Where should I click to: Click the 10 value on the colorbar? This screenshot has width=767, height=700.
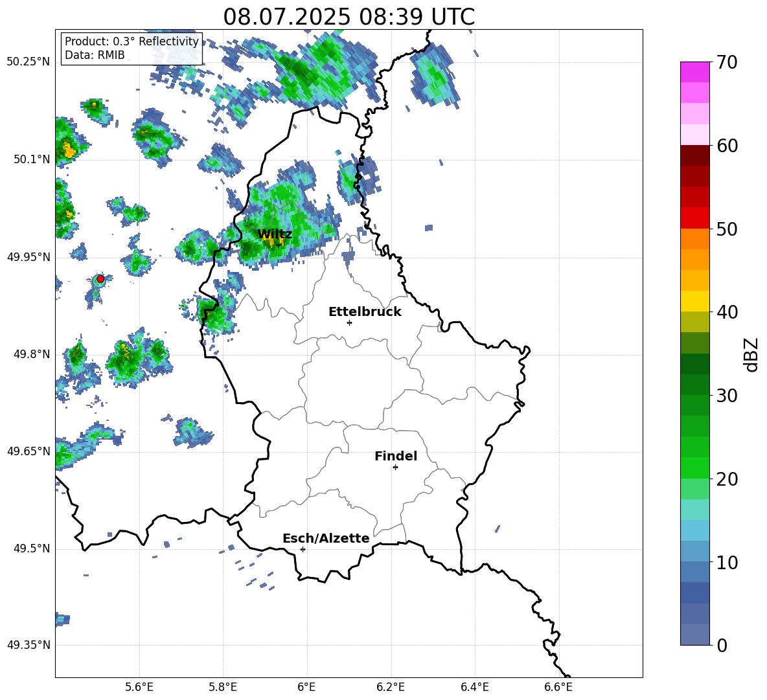(x=727, y=562)
